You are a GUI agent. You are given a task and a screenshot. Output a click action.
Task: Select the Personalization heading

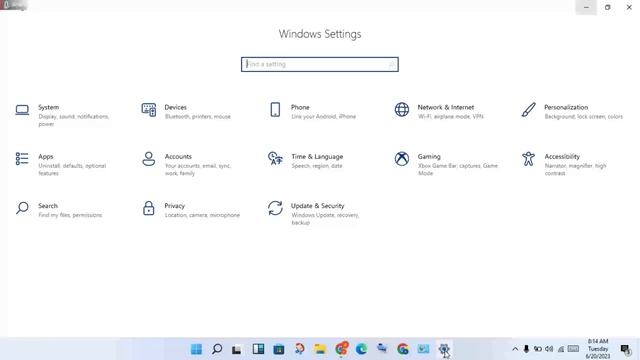coord(566,107)
